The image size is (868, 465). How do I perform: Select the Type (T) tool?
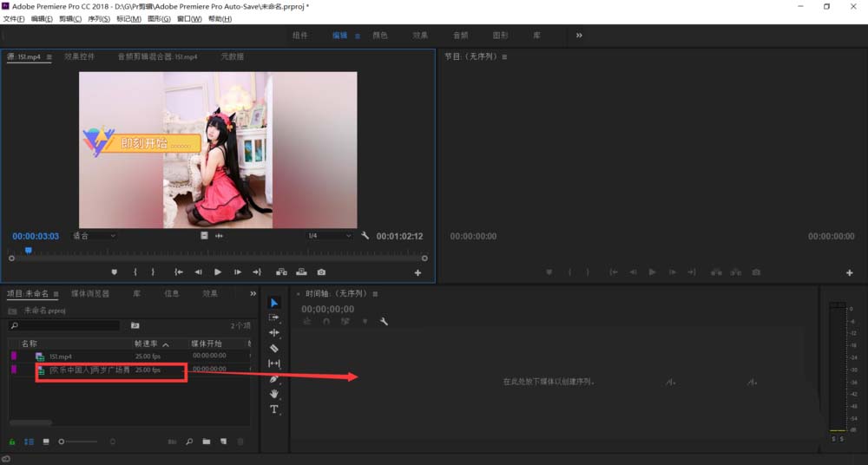[274, 409]
